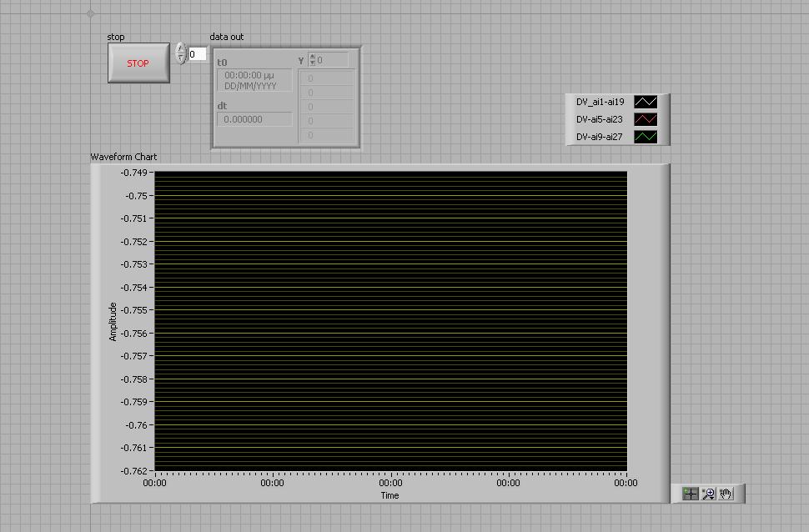Click the red STOP button

138,63
